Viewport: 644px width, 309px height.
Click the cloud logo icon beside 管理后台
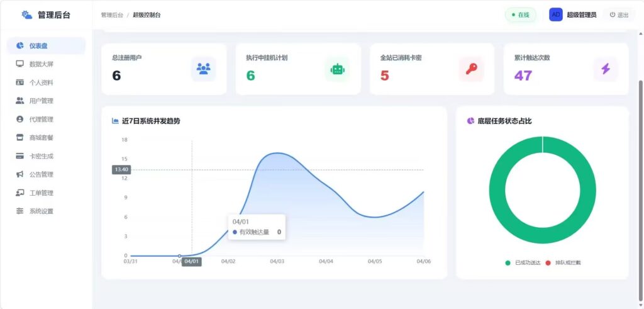coord(27,15)
